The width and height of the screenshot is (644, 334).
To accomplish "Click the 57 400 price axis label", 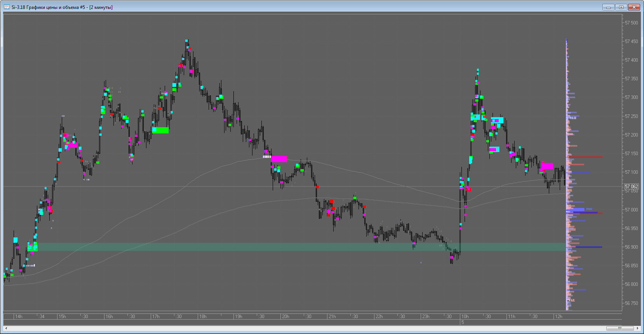I will point(631,60).
